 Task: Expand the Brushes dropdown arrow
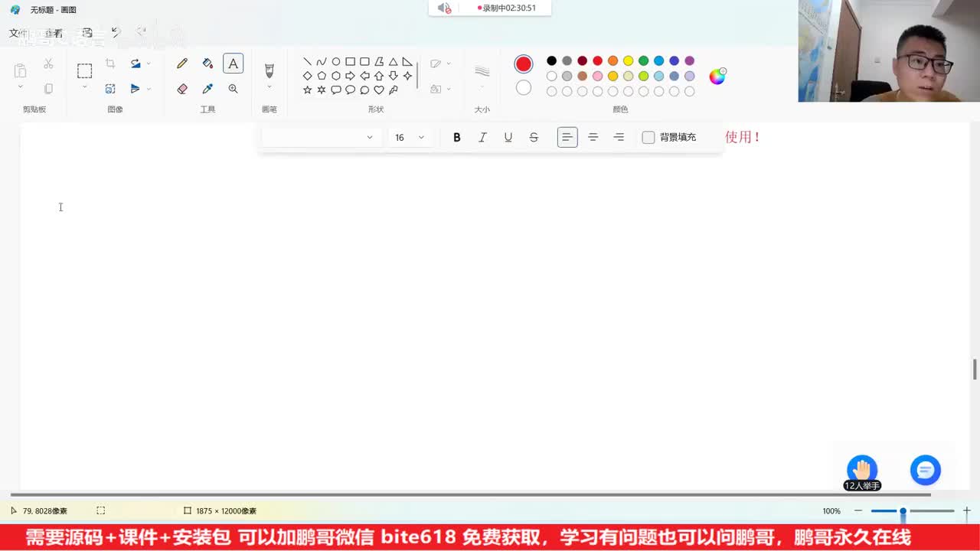click(269, 87)
